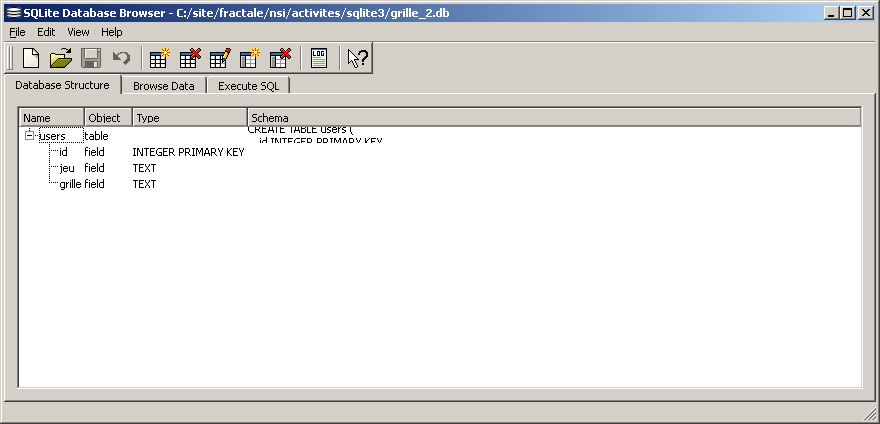Select the Database Structure tab

point(62,85)
